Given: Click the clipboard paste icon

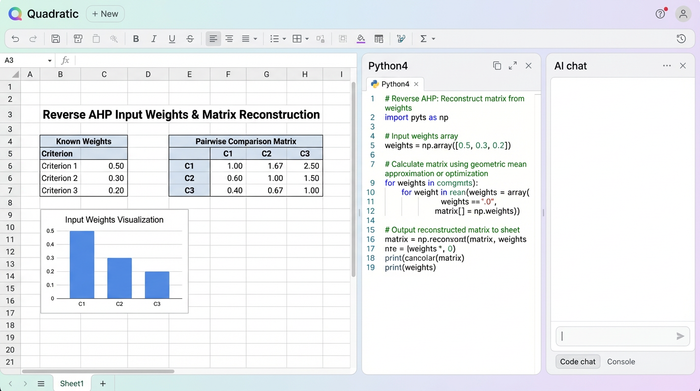Looking at the screenshot, I should (x=96, y=39).
